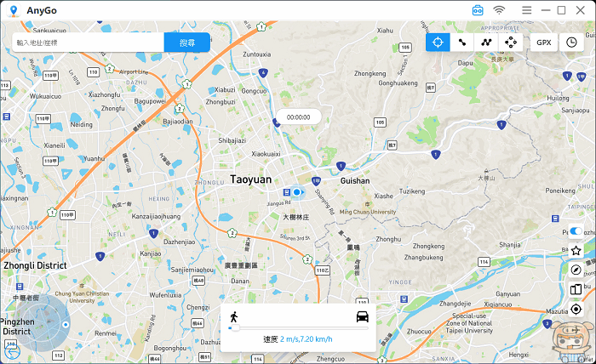Click the Zhongli District label

click(x=35, y=265)
